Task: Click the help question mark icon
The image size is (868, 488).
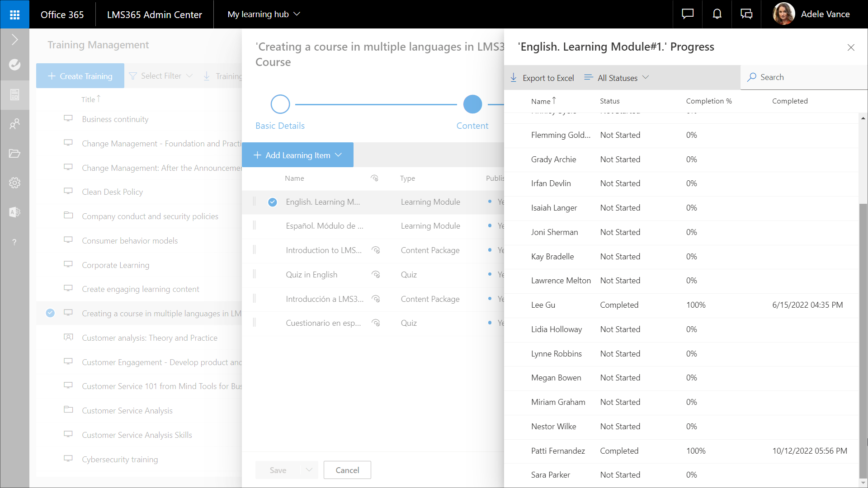Action: pyautogui.click(x=14, y=242)
